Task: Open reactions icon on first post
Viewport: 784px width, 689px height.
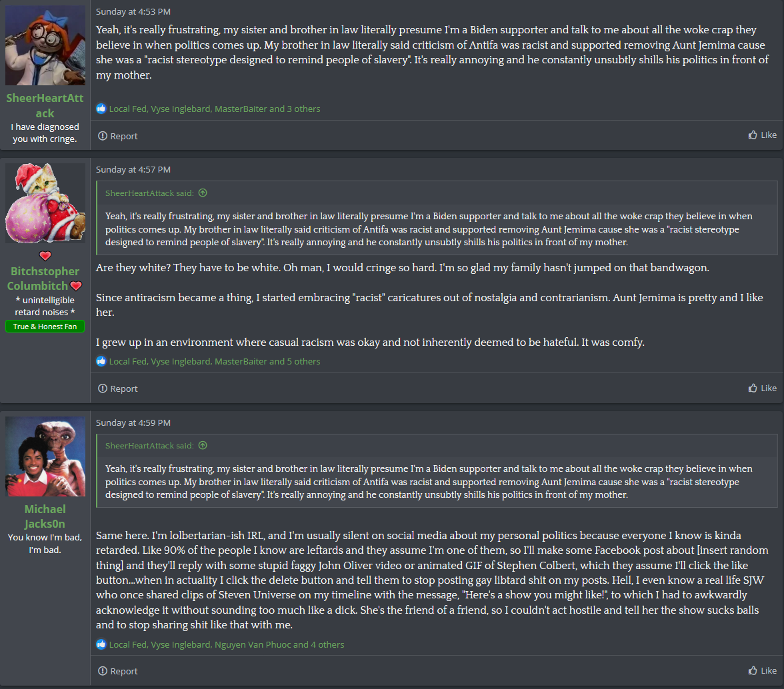Action: [101, 109]
